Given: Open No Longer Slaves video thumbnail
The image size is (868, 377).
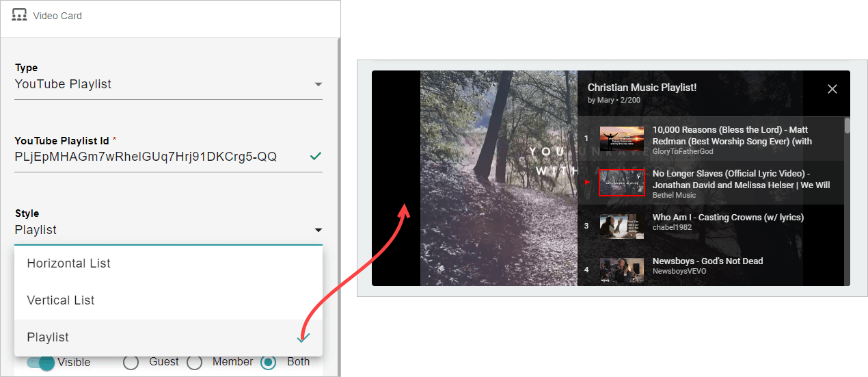Looking at the screenshot, I should (622, 183).
